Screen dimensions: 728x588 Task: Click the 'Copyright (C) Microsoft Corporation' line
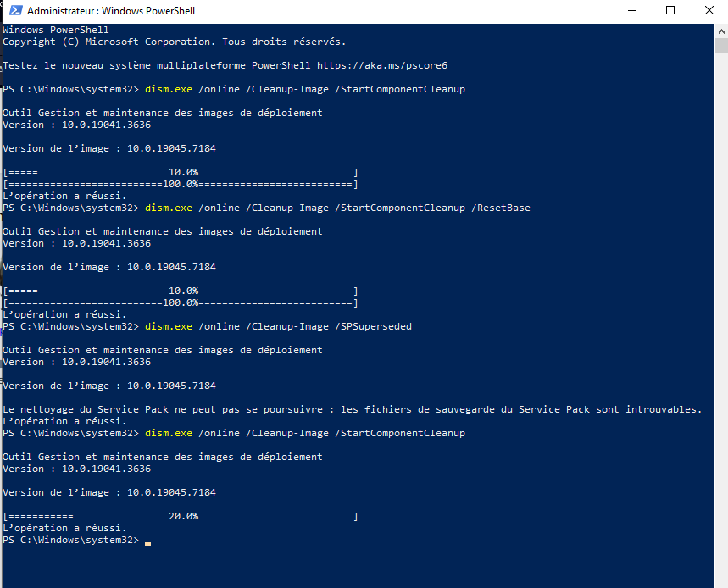(174, 42)
